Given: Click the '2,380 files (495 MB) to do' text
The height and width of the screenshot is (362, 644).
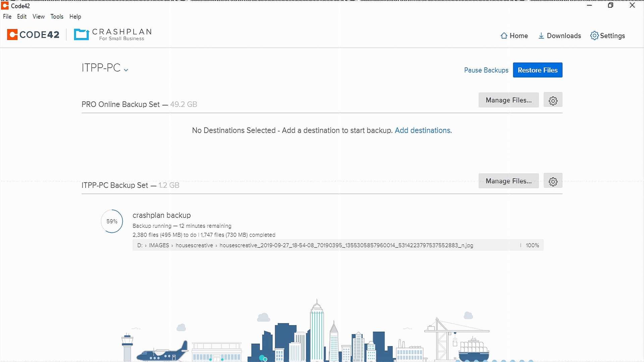Looking at the screenshot, I should (164, 235).
